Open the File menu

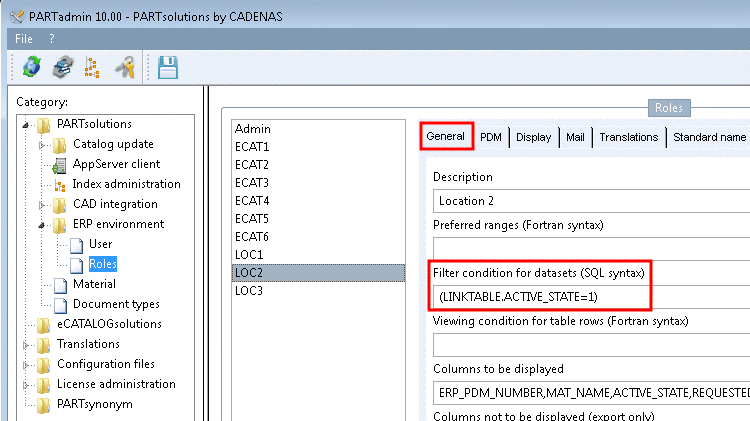24,39
